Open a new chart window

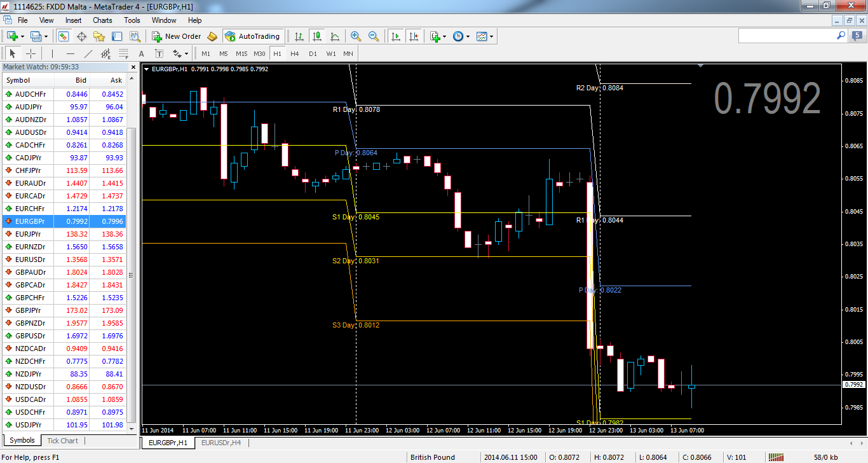(11, 36)
